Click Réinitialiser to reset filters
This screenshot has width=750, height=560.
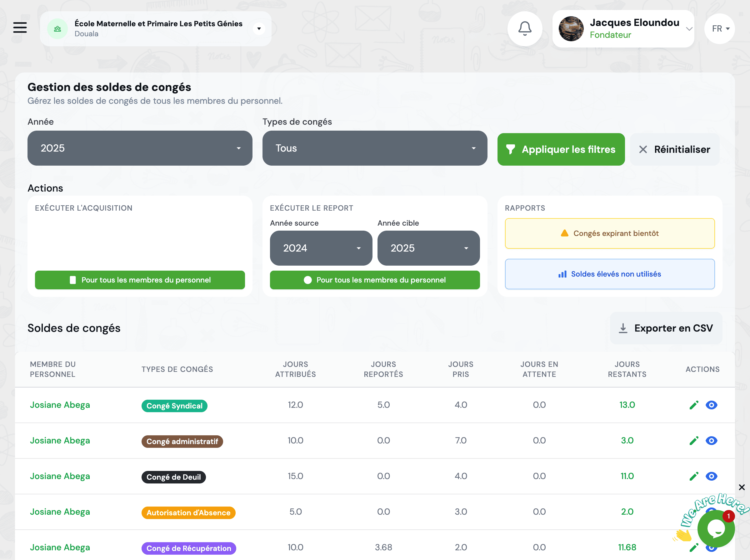pyautogui.click(x=674, y=149)
